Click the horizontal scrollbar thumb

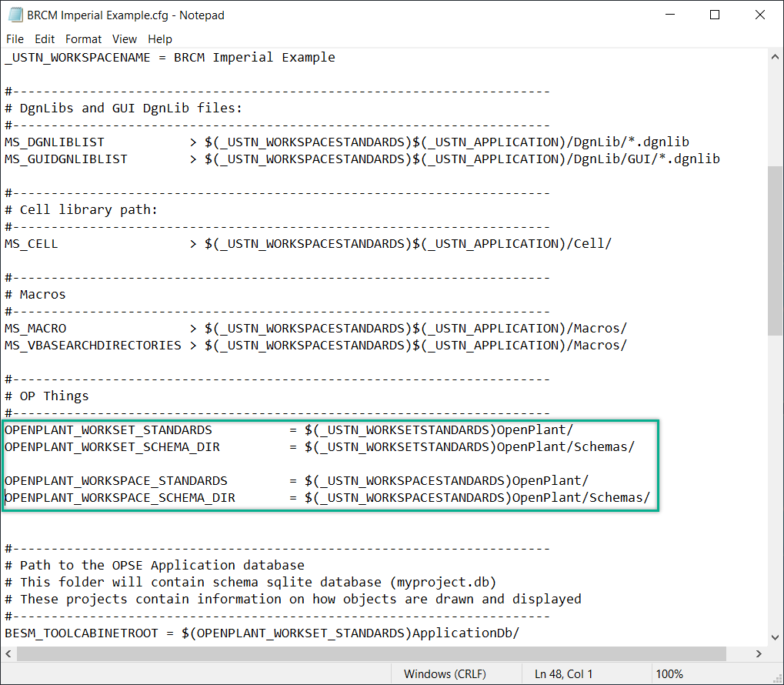(x=372, y=653)
